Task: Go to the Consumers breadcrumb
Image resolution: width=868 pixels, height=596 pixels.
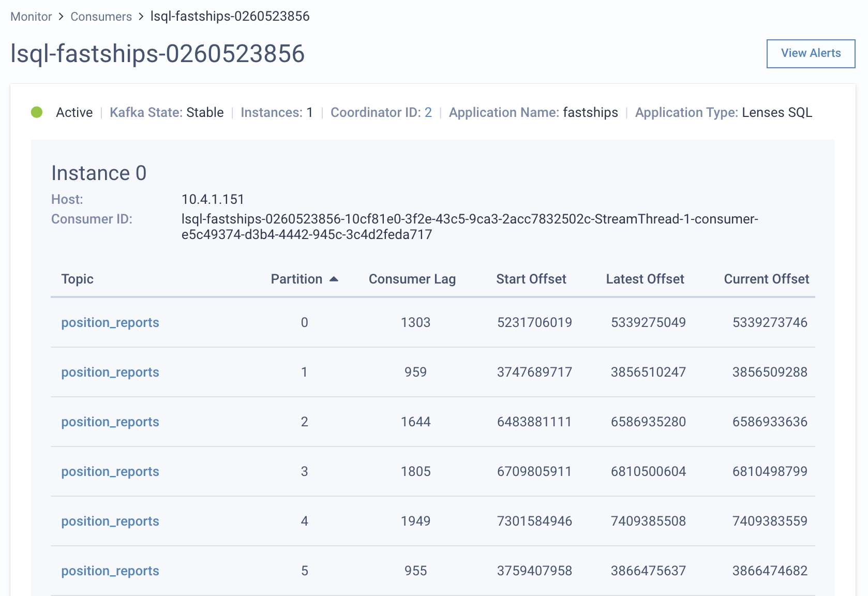Action: click(x=101, y=17)
